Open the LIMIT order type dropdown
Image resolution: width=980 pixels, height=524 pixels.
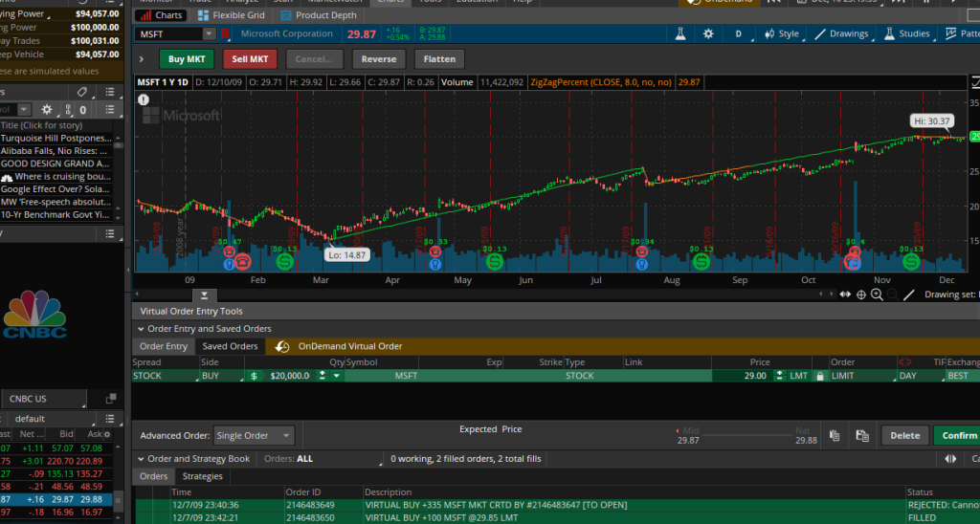(x=862, y=376)
